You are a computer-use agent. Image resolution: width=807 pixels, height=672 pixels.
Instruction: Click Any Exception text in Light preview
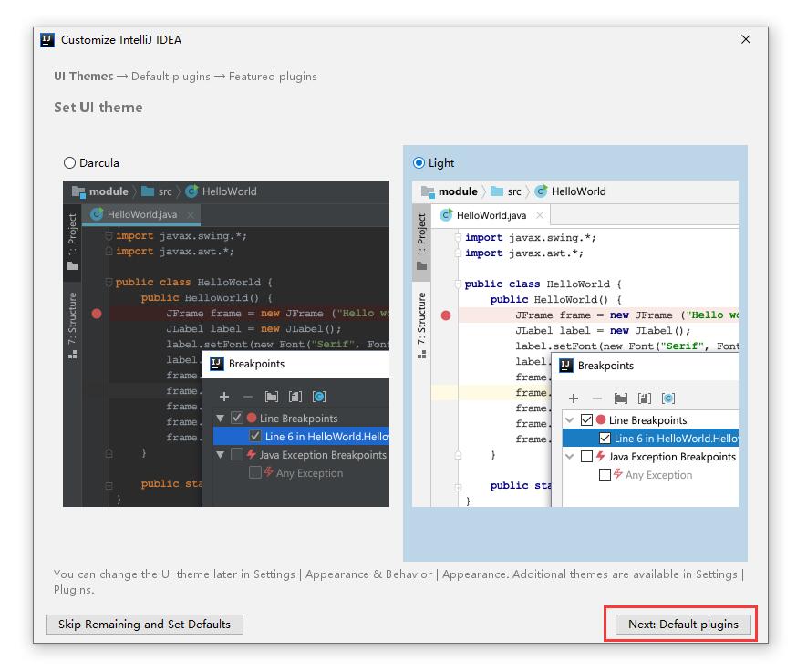[x=658, y=475]
